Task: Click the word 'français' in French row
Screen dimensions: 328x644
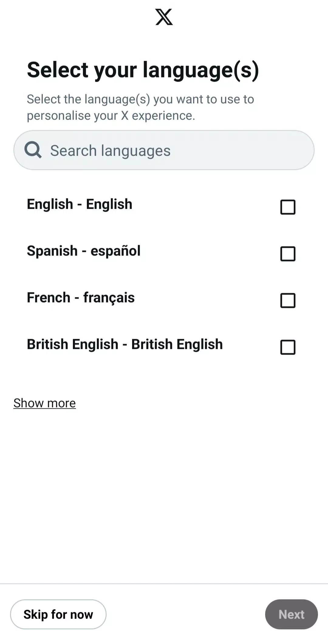Action: [x=109, y=298]
